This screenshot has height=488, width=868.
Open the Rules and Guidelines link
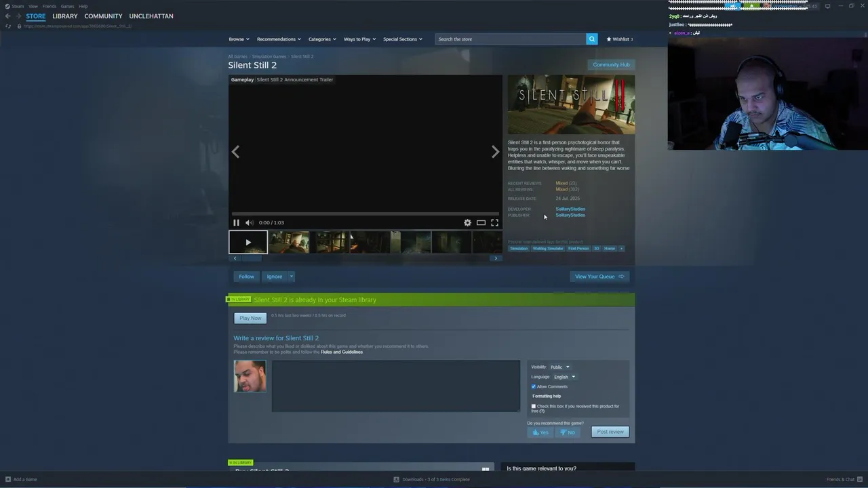(342, 352)
